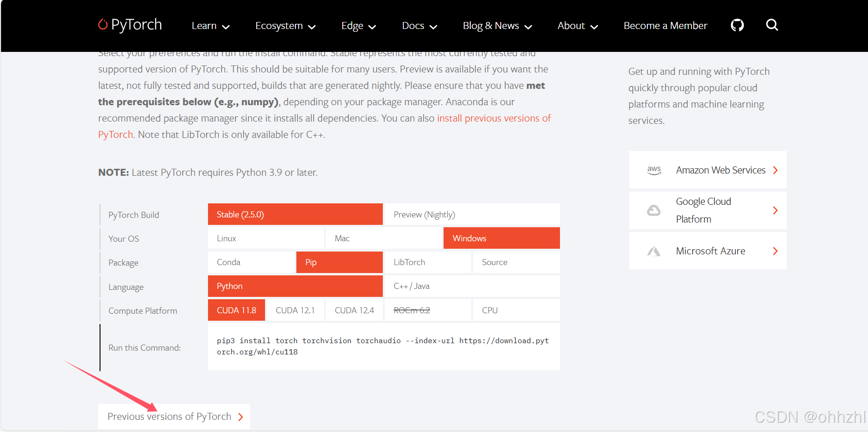Open Amazon Web Services link
868x432 pixels.
[708, 170]
